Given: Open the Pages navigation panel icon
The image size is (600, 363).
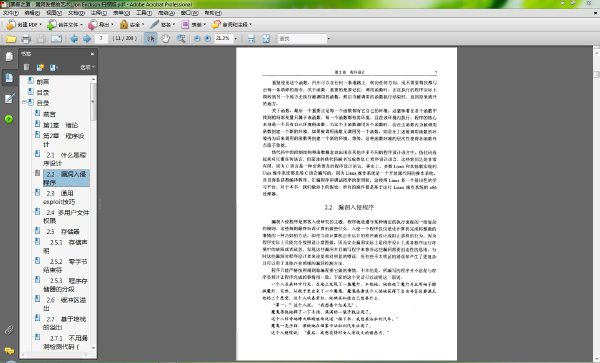Looking at the screenshot, I should click(x=9, y=57).
